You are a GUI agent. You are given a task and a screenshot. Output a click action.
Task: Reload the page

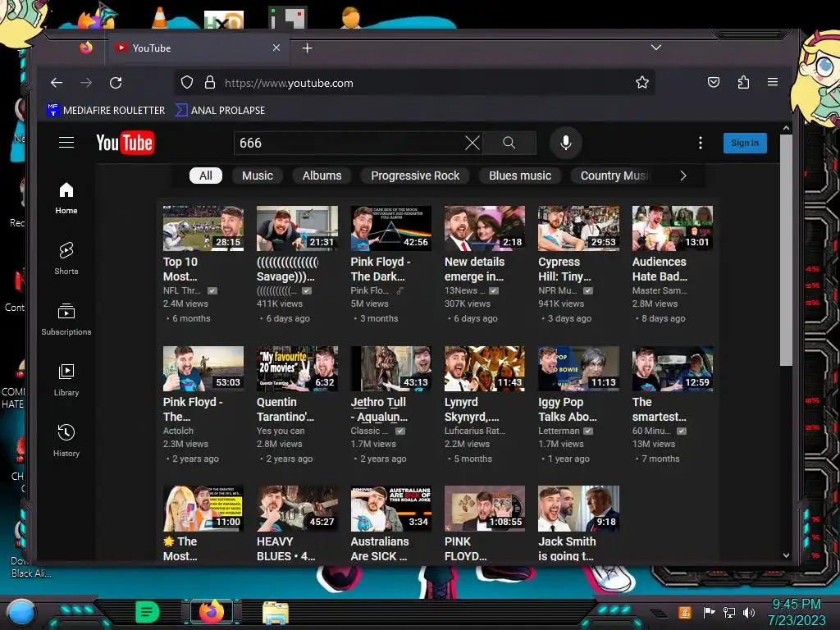(116, 83)
